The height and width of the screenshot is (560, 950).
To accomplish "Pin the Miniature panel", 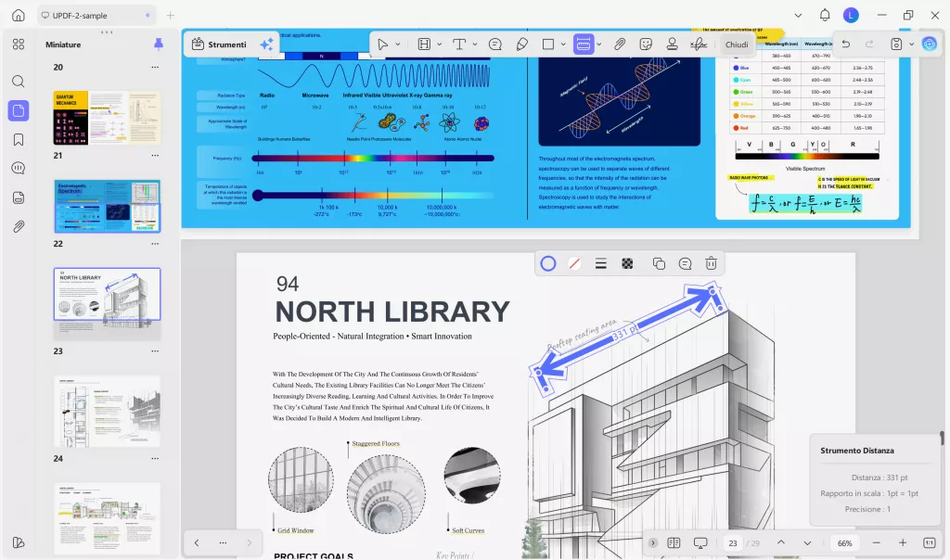I will [158, 44].
